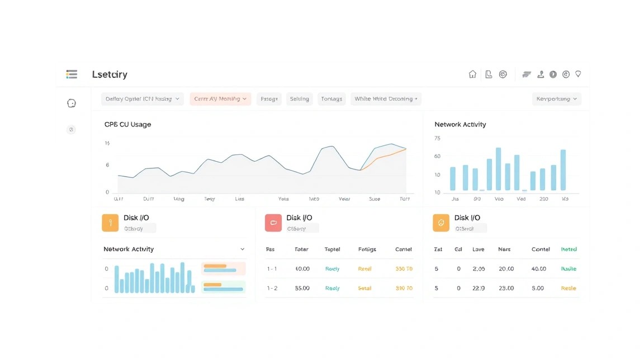Screen dimensions: 644x358
Task: Open the 'Kenporlang' dropdown on right
Action: 557,98
